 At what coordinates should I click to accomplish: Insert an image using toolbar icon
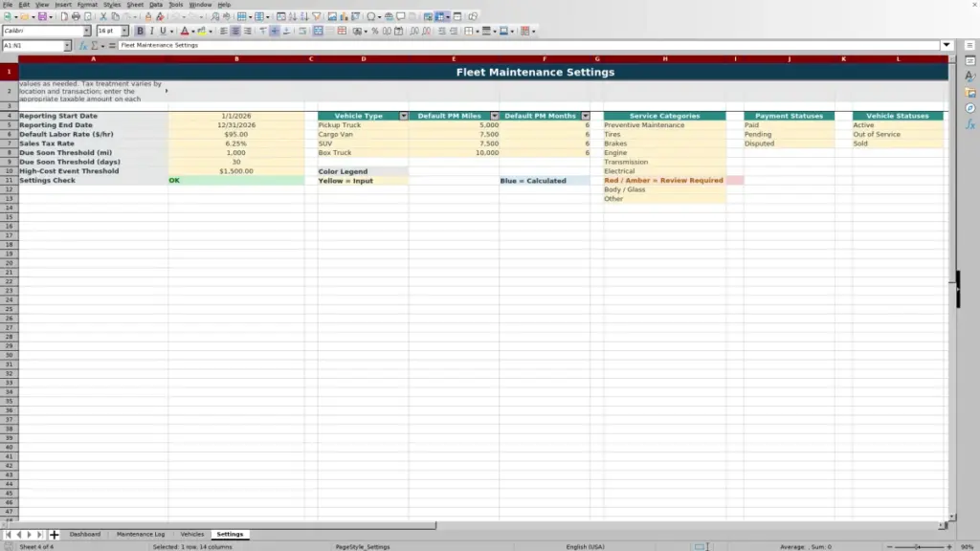(332, 16)
